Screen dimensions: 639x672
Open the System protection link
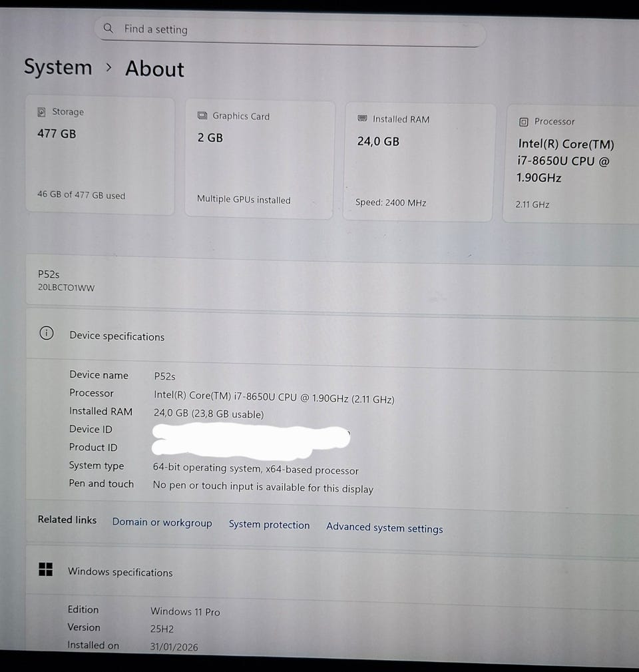(x=269, y=525)
